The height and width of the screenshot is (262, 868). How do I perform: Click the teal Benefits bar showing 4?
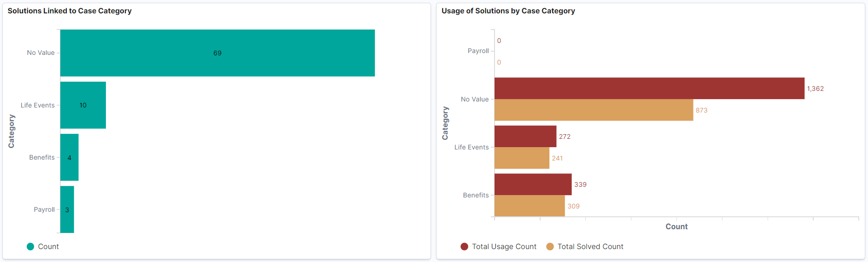click(x=70, y=157)
